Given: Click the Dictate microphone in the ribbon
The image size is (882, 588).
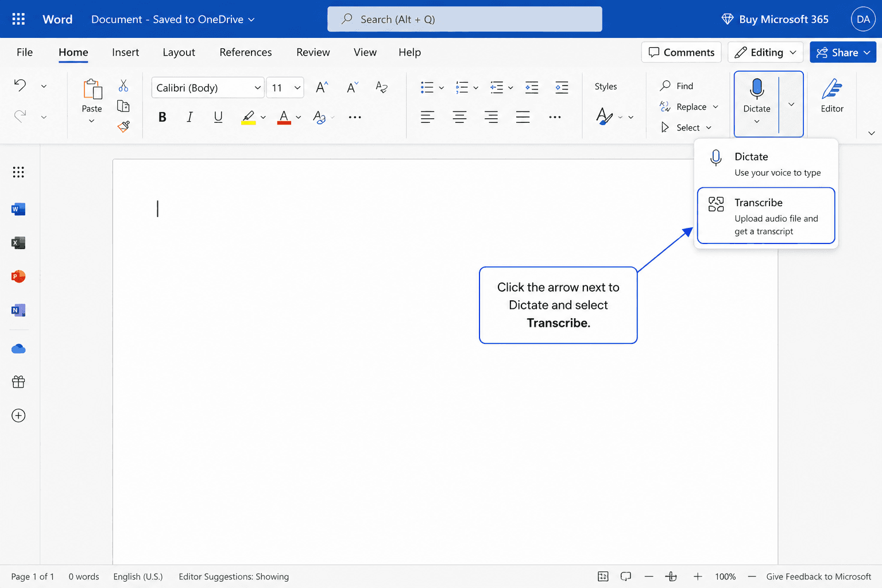Looking at the screenshot, I should 757,90.
